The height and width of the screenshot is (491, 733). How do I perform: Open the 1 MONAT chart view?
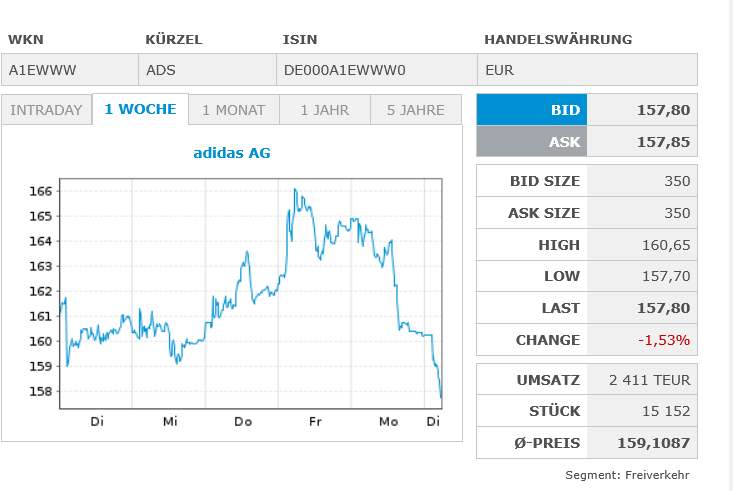[234, 110]
